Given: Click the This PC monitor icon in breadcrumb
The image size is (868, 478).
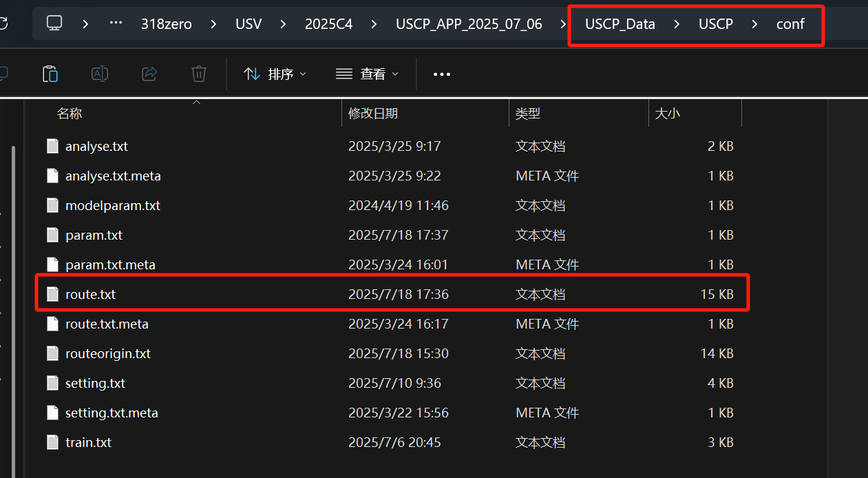Looking at the screenshot, I should click(x=55, y=23).
